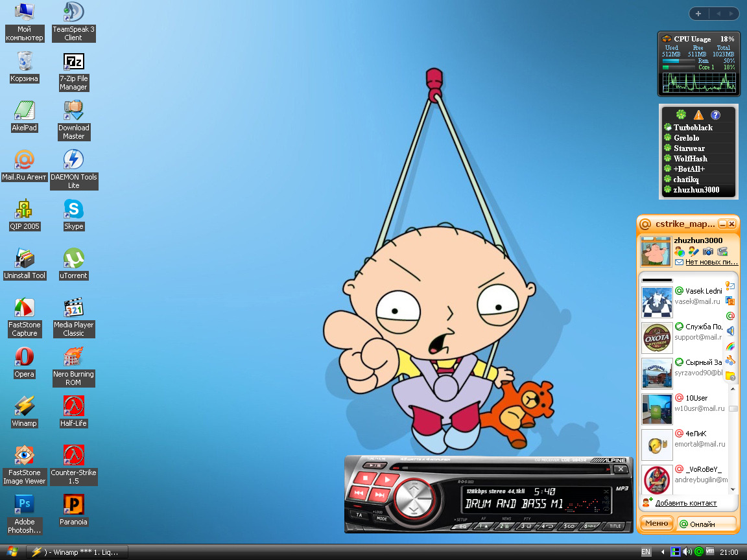Click the green flower icon atop ICQ gadget
Image resolution: width=747 pixels, height=560 pixels.
(682, 115)
